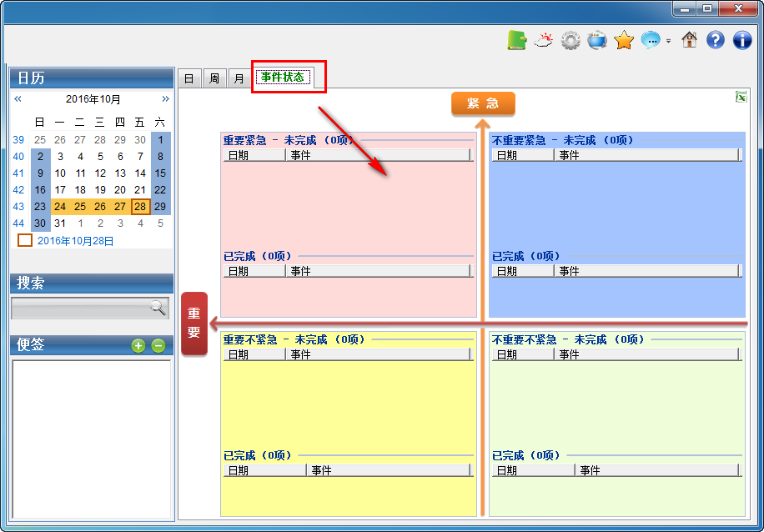
Task: Click the 2016年10月 month header
Action: tap(93, 99)
